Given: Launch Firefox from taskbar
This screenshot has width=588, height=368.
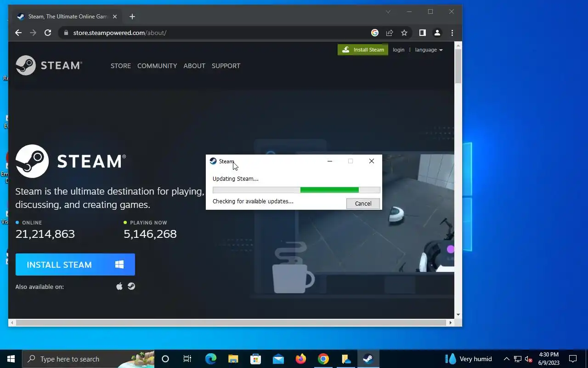Looking at the screenshot, I should [x=300, y=359].
